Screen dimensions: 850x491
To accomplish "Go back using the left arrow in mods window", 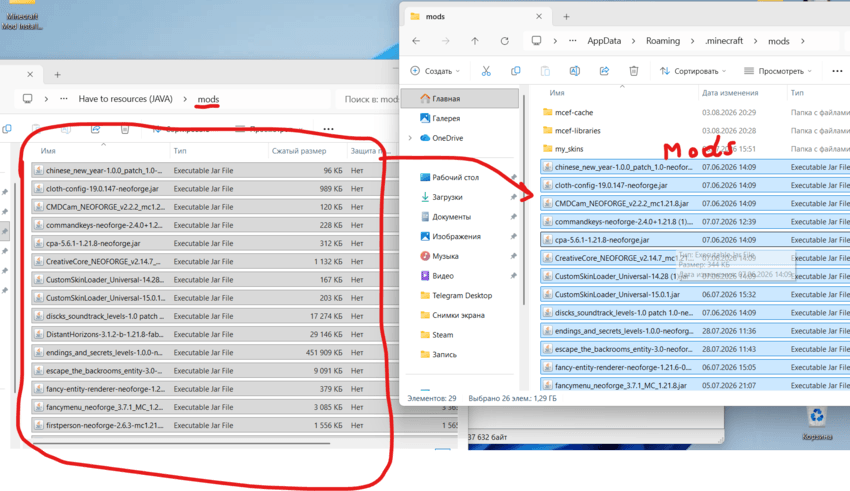I will (x=416, y=41).
